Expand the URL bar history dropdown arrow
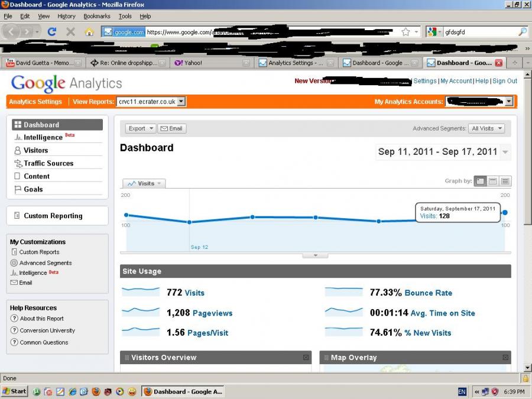Viewport: 532px width, 399px height. click(416, 32)
